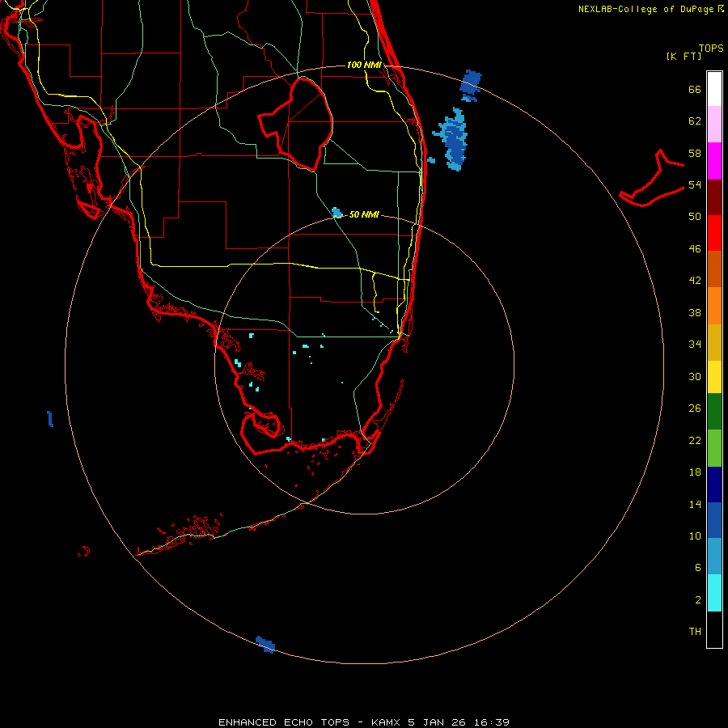
Task: Click the legend value 62
Action: (x=695, y=121)
